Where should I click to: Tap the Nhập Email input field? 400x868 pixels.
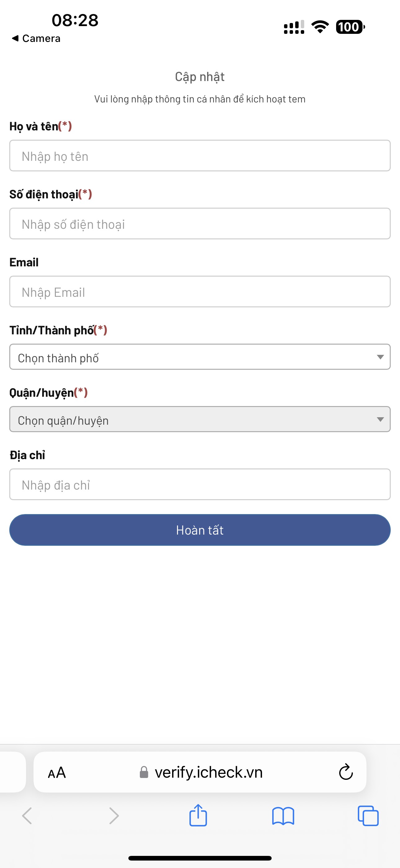(x=199, y=292)
